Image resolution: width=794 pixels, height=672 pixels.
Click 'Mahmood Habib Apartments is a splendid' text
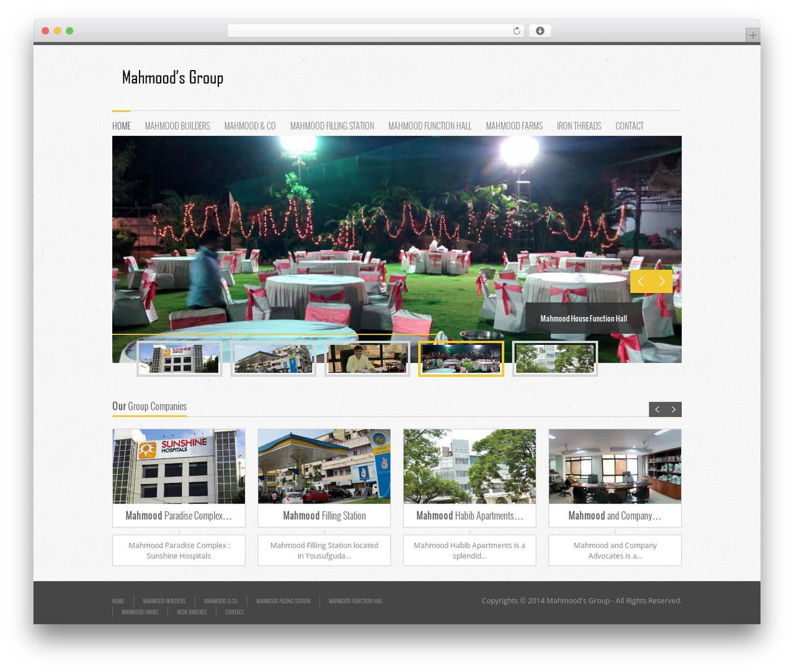click(470, 550)
